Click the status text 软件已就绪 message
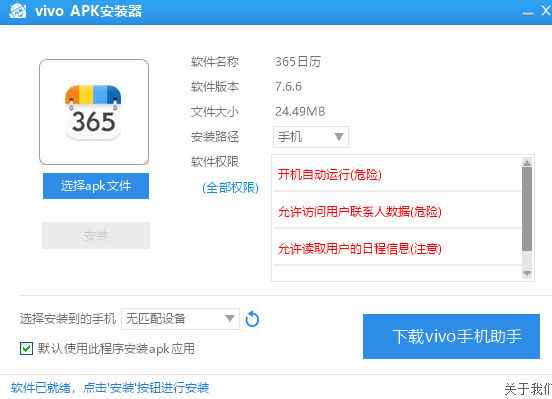 pos(110,388)
